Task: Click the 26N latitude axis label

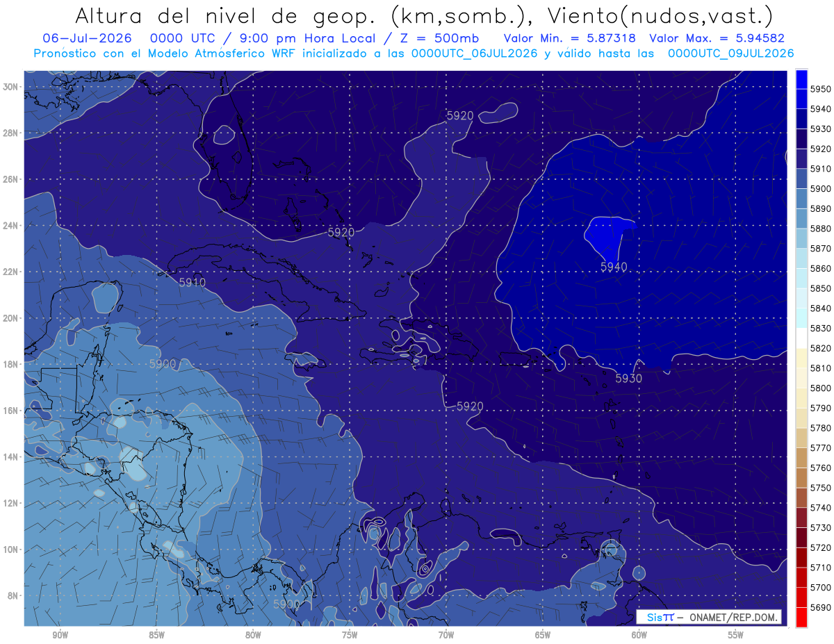Action: pos(10,179)
